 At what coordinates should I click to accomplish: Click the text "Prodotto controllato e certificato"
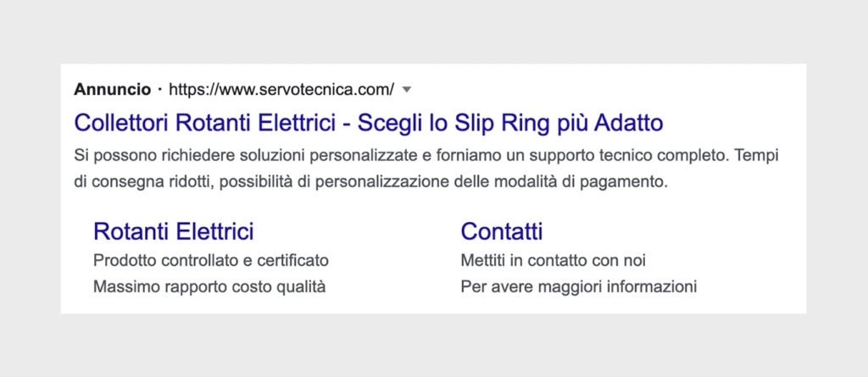coord(211,260)
